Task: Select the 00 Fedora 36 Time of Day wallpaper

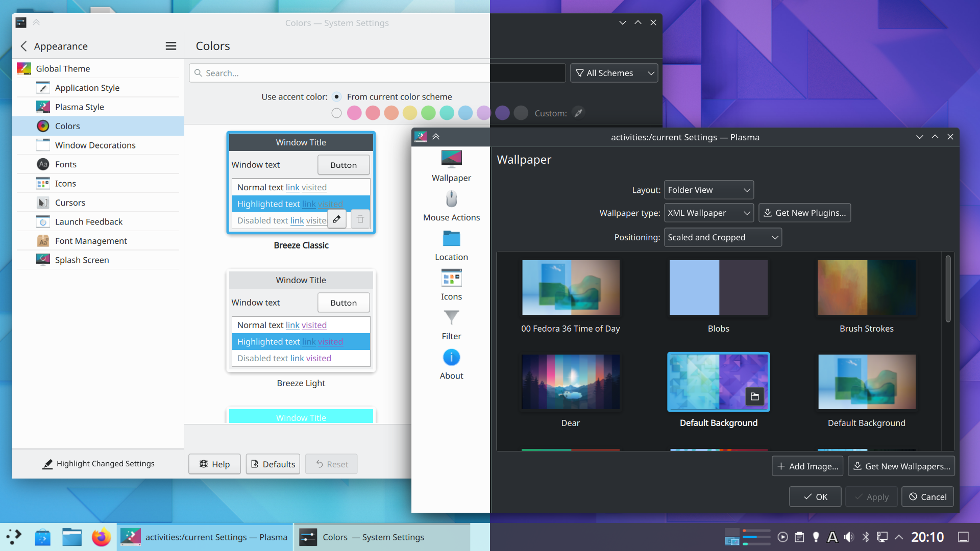Action: pos(571,288)
